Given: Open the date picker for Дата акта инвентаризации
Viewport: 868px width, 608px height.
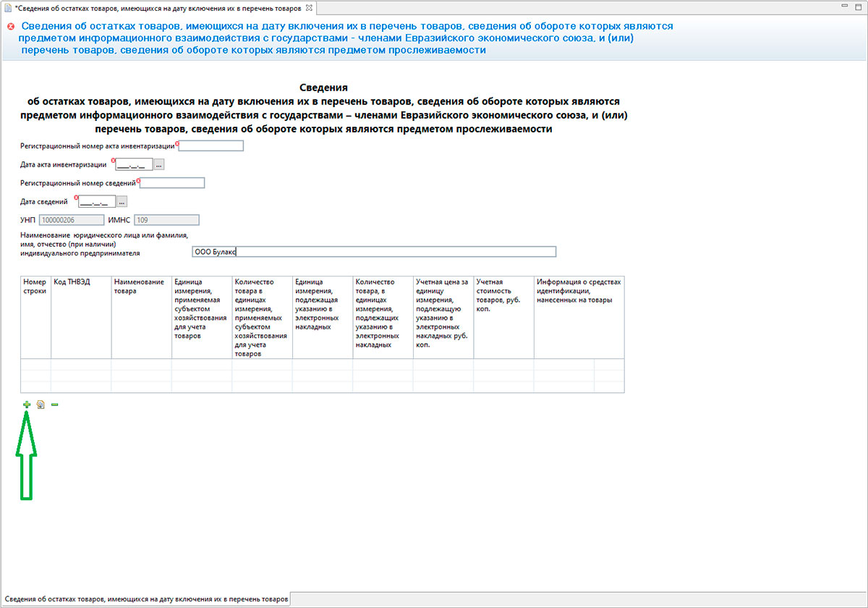Looking at the screenshot, I should click(x=159, y=164).
